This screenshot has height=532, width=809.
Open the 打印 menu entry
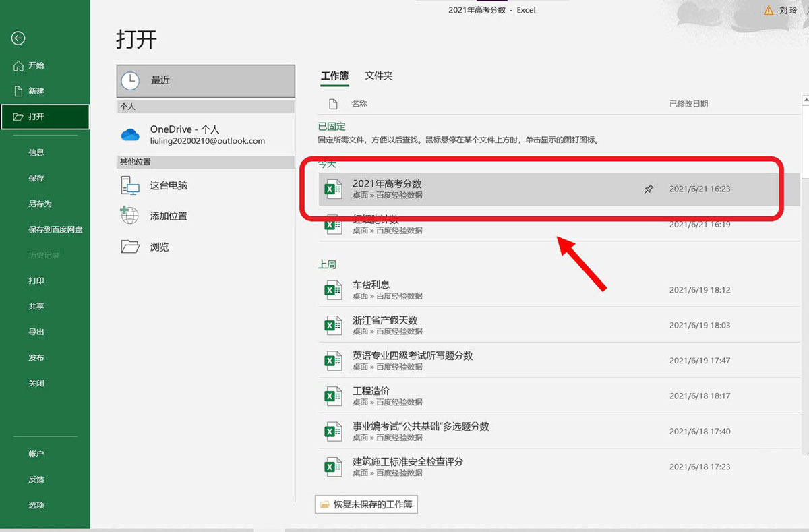coord(36,280)
